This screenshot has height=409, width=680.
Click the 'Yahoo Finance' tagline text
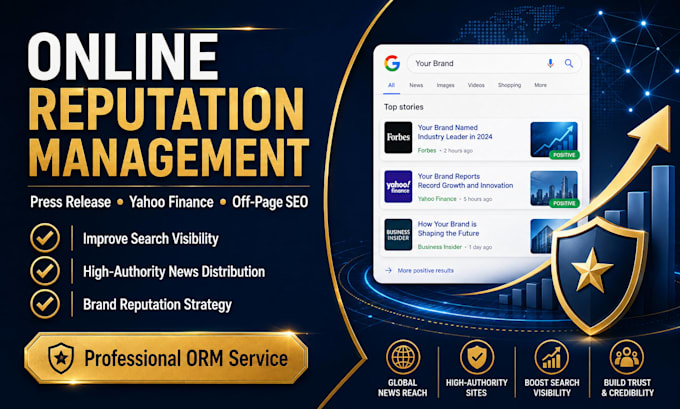point(171,202)
